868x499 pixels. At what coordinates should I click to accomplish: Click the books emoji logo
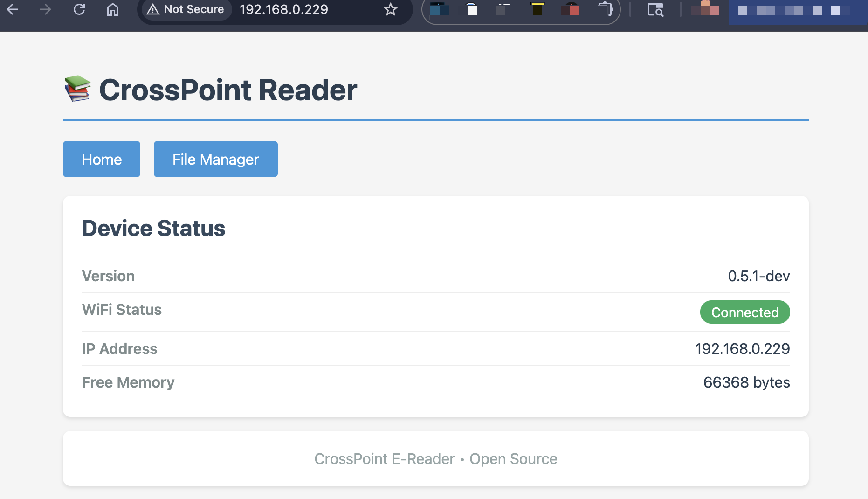pos(77,89)
